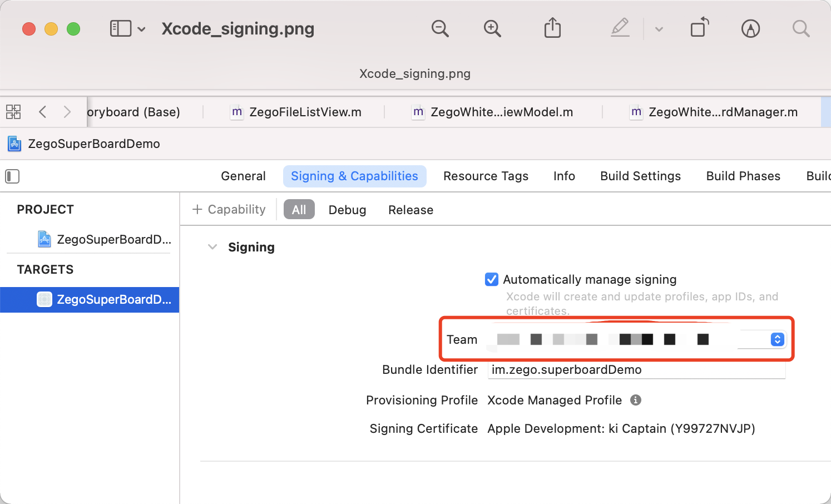Click the Signing Certificate value text

click(x=621, y=428)
